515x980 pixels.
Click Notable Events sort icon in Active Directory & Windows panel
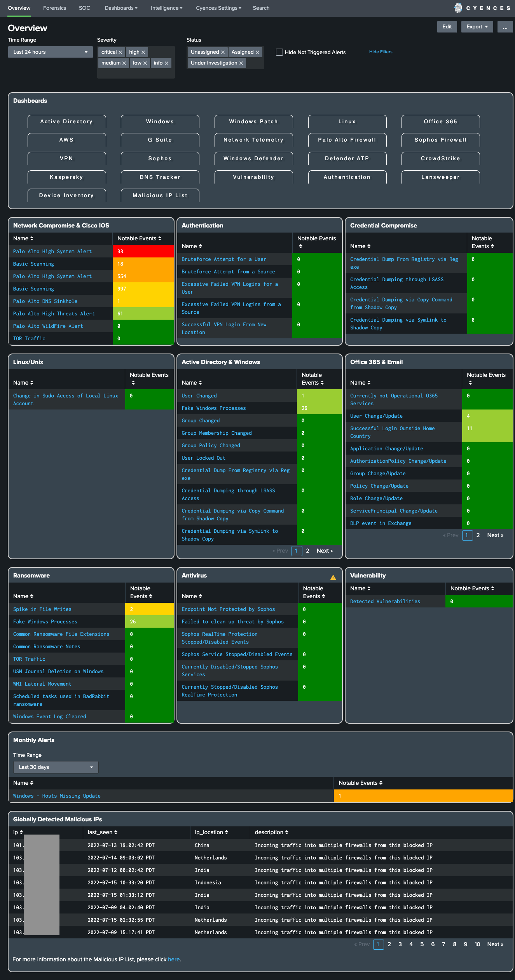(x=322, y=383)
